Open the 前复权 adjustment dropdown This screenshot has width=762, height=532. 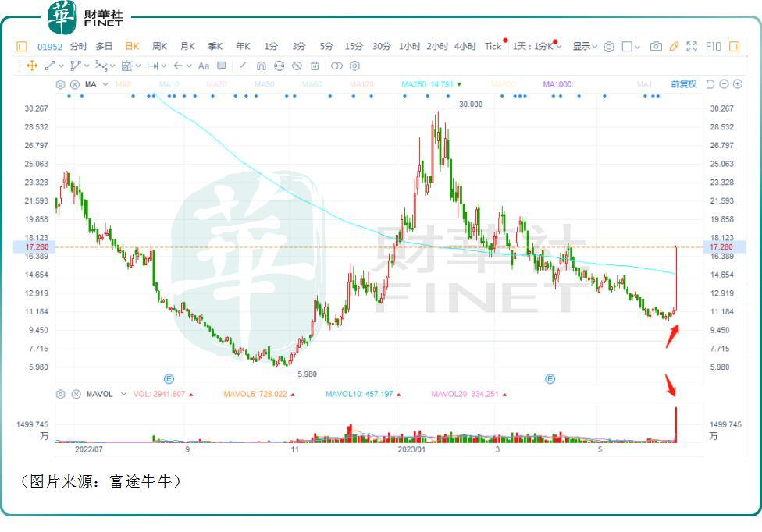pyautogui.click(x=685, y=83)
